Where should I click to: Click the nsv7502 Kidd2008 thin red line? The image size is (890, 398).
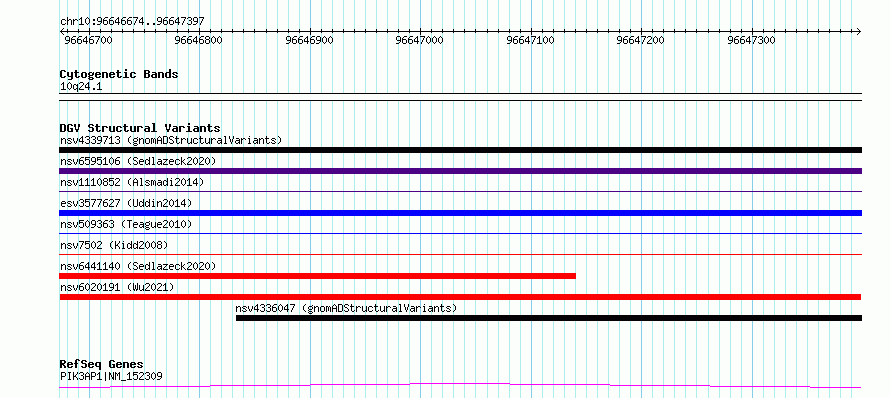pyautogui.click(x=460, y=255)
